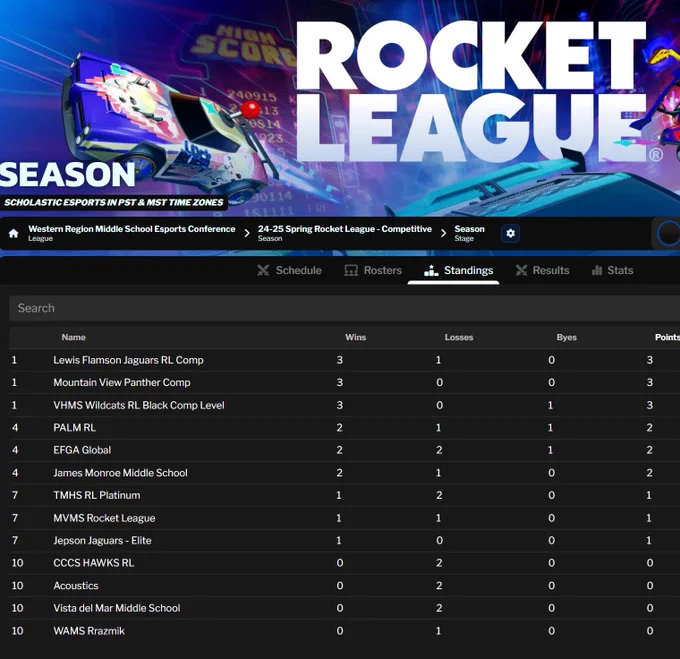Viewport: 680px width, 659px height.
Task: Switch to the Results tab
Action: click(x=542, y=271)
